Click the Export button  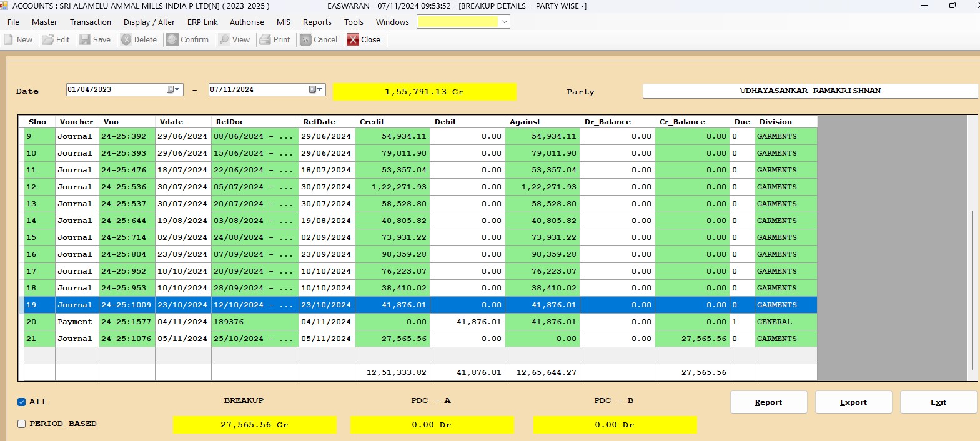point(853,402)
